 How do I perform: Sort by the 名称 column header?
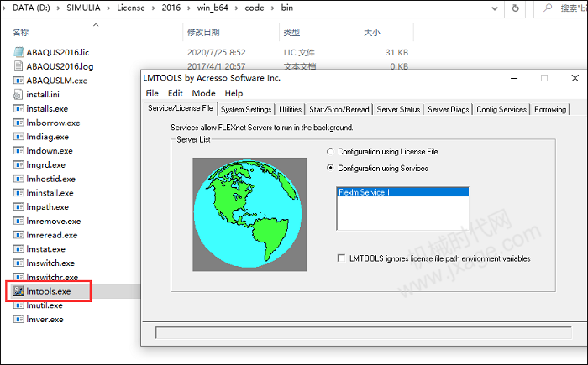(21, 32)
